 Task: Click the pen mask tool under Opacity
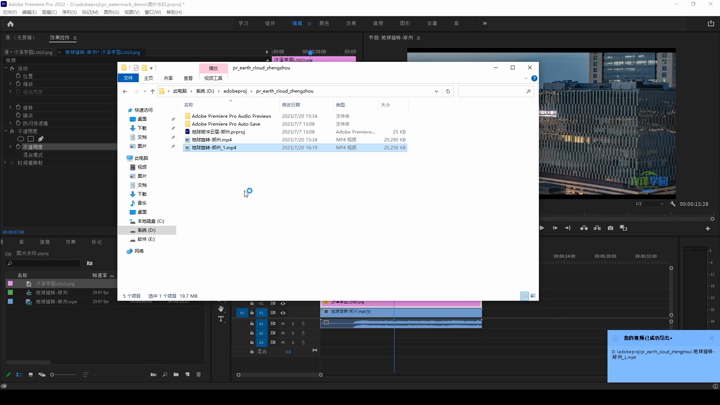pos(41,139)
